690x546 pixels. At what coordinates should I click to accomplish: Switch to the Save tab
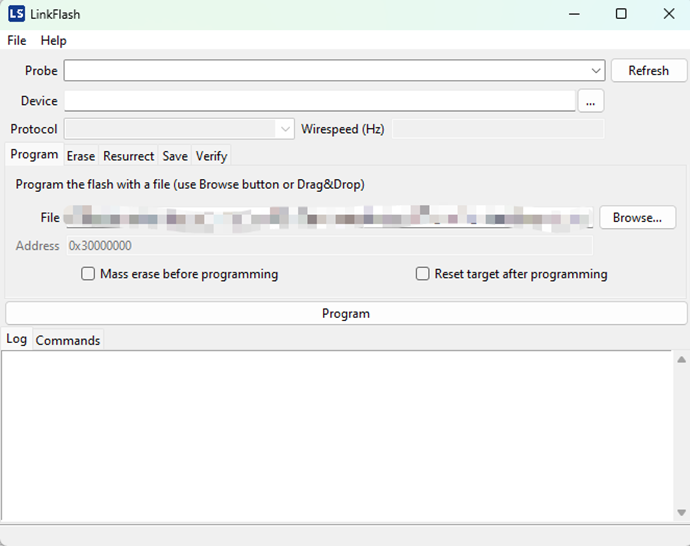175,156
